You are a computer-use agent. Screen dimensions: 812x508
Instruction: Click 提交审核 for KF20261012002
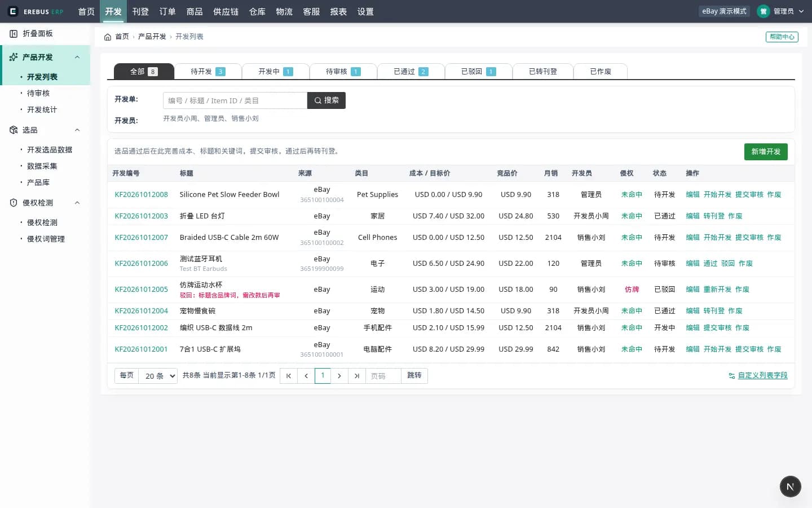pyautogui.click(x=717, y=328)
